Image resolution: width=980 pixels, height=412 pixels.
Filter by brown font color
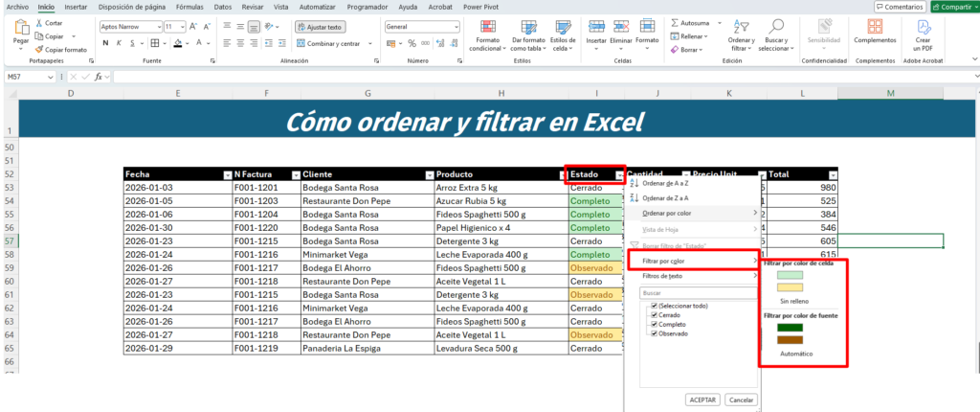click(x=790, y=340)
